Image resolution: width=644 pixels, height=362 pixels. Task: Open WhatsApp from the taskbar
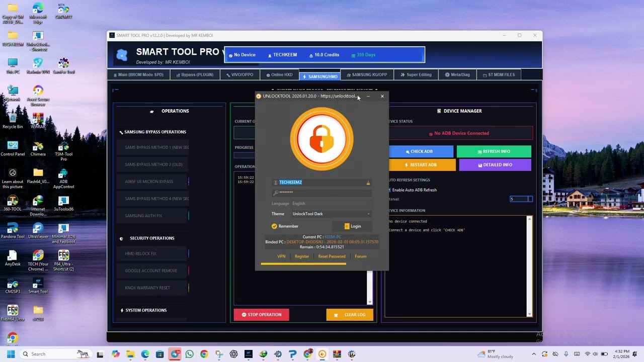(x=189, y=354)
